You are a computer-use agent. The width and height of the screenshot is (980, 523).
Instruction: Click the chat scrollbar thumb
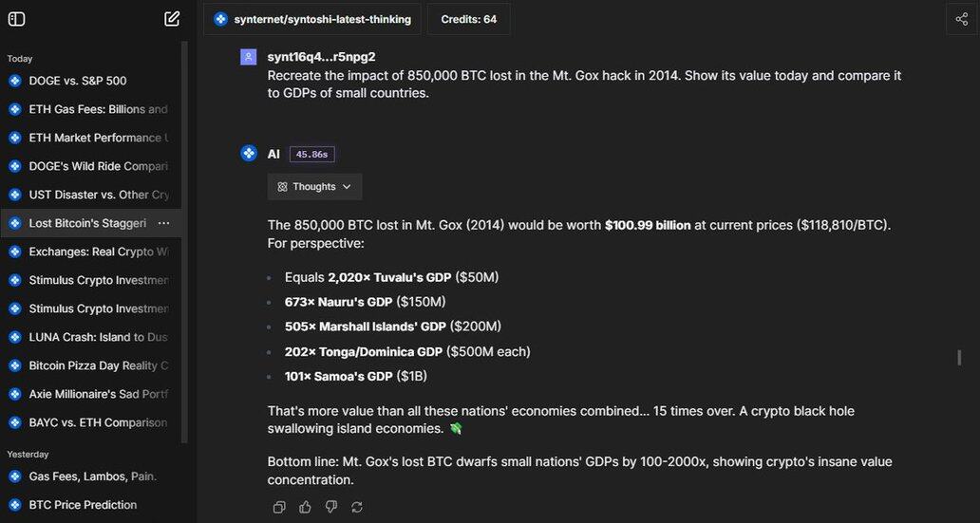click(959, 358)
